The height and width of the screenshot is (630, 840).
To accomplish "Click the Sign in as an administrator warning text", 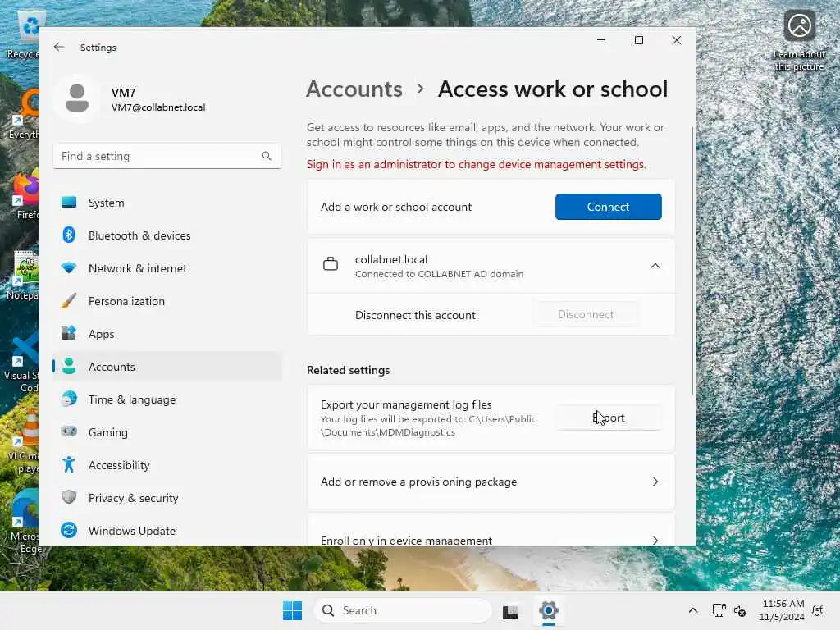I will [x=477, y=164].
